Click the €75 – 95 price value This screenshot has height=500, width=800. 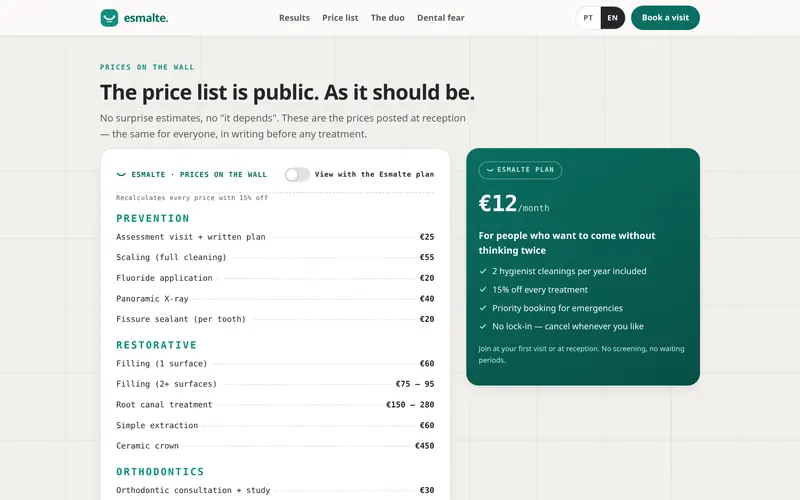click(x=415, y=384)
